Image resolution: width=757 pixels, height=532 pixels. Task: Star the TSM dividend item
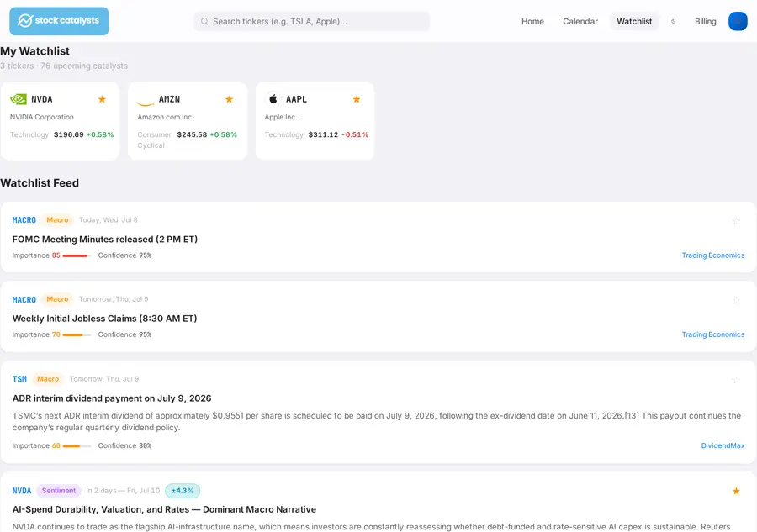[736, 380]
